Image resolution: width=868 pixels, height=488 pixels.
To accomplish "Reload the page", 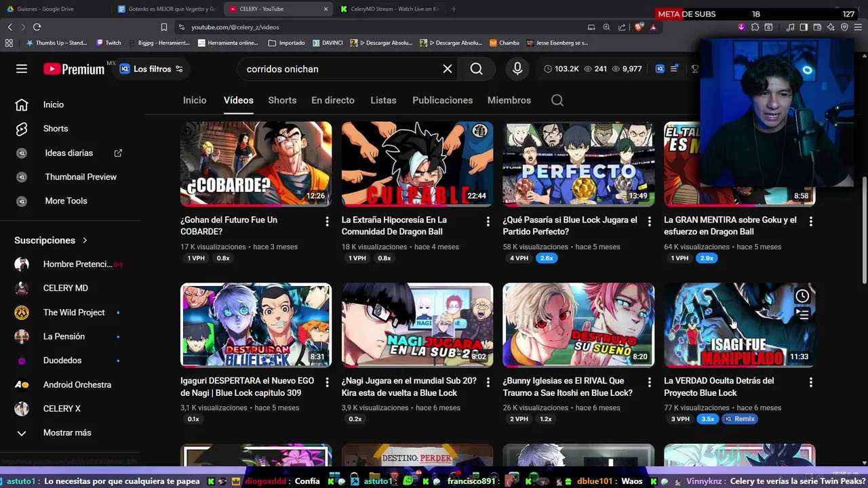I will tap(37, 27).
